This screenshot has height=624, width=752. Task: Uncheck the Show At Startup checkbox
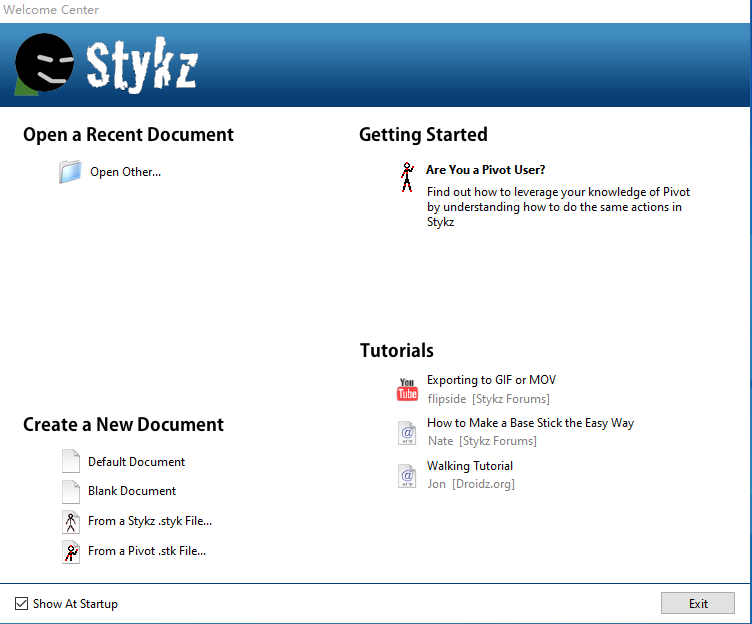[x=21, y=603]
